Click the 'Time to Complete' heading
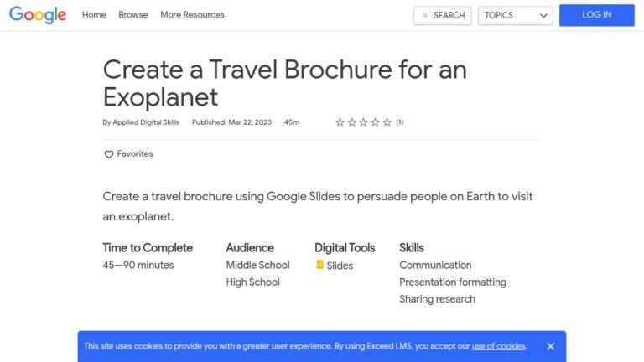This screenshot has height=362, width=644. pyautogui.click(x=148, y=248)
